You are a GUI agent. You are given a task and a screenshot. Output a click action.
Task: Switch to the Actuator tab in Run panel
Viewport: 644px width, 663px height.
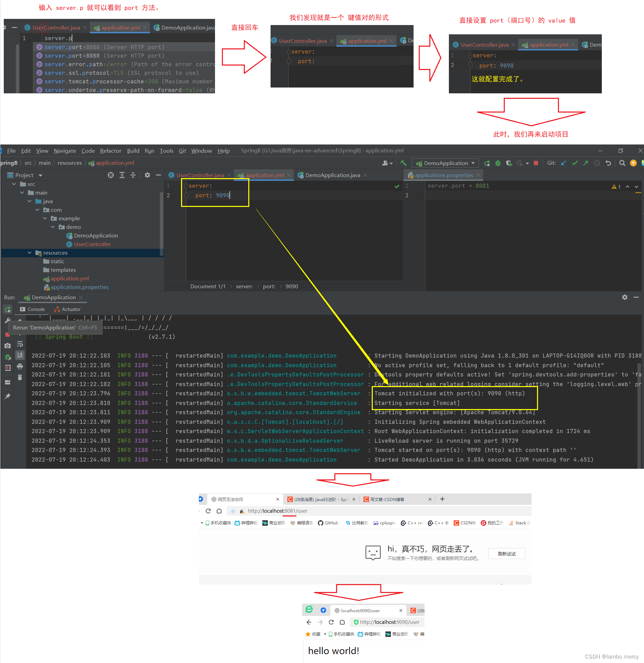pos(67,310)
